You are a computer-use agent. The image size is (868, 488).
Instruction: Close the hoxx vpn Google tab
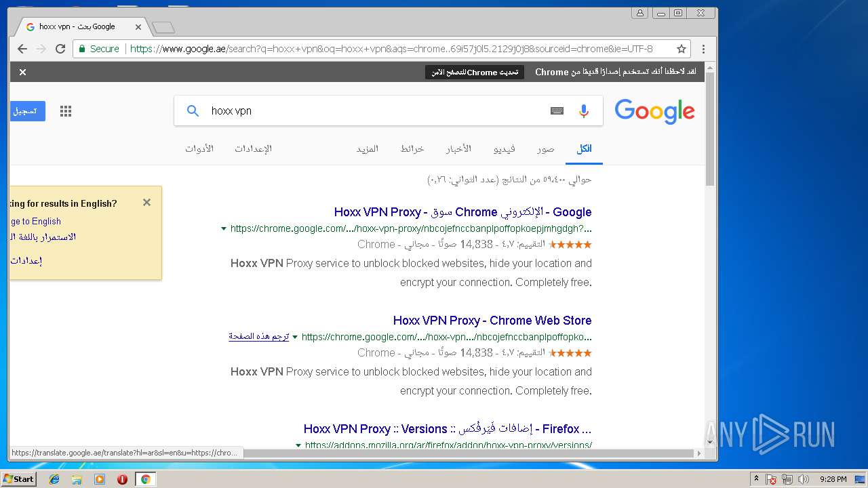[138, 27]
